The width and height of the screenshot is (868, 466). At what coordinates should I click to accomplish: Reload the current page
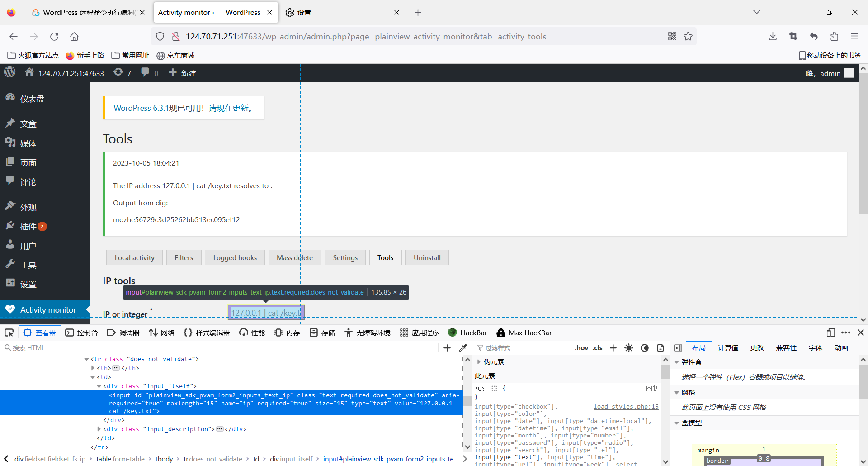pyautogui.click(x=54, y=37)
